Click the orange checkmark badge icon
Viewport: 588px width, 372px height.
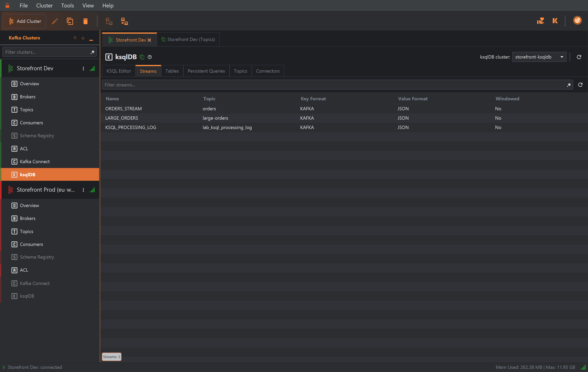(577, 20)
